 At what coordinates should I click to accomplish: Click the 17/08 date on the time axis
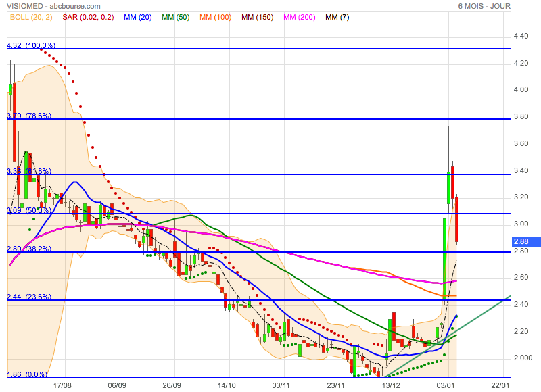[62, 384]
